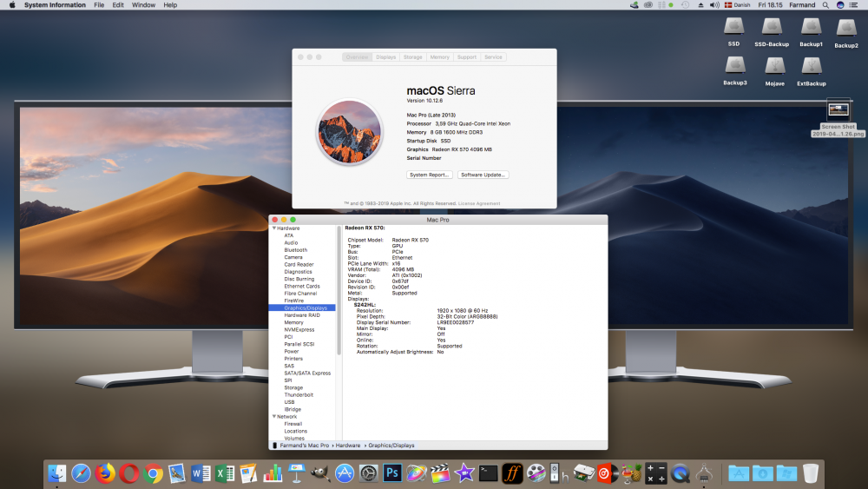Select Bluetooth in the hardware list
Image resolution: width=868 pixels, height=489 pixels.
click(x=296, y=250)
